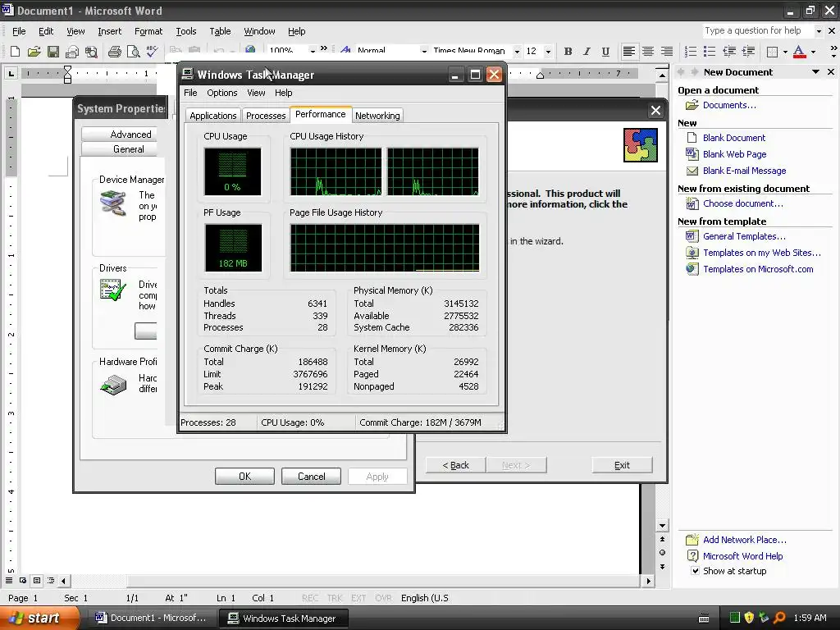This screenshot has height=630, width=840.
Task: Open Word's Insert menu
Action: point(109,31)
